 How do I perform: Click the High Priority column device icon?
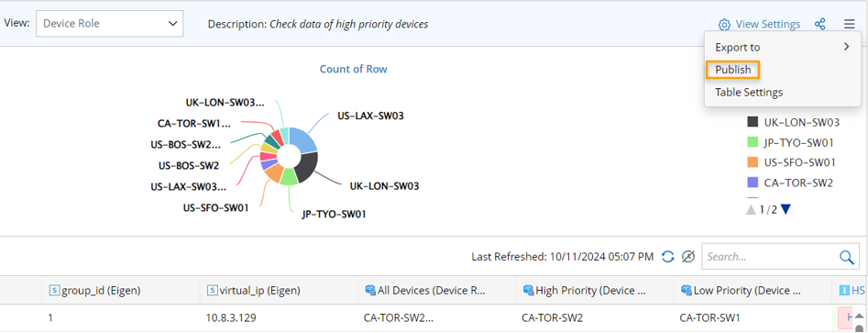[x=528, y=290]
